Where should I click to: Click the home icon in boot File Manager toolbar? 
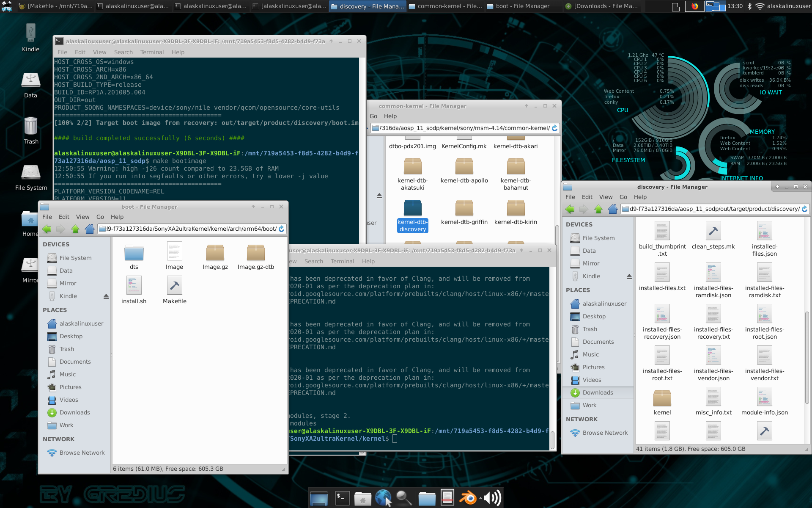click(x=89, y=229)
